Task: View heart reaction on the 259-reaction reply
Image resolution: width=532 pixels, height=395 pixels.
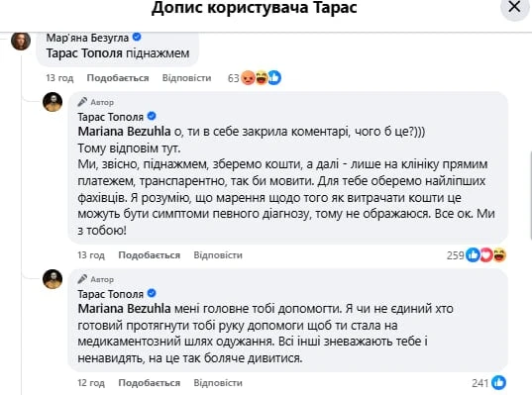Action: point(485,255)
